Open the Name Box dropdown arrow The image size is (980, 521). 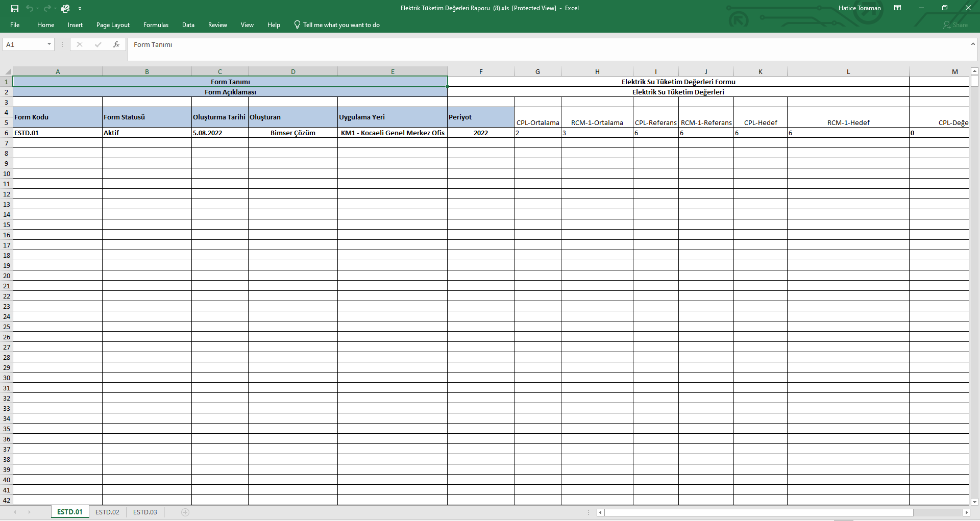(x=49, y=45)
